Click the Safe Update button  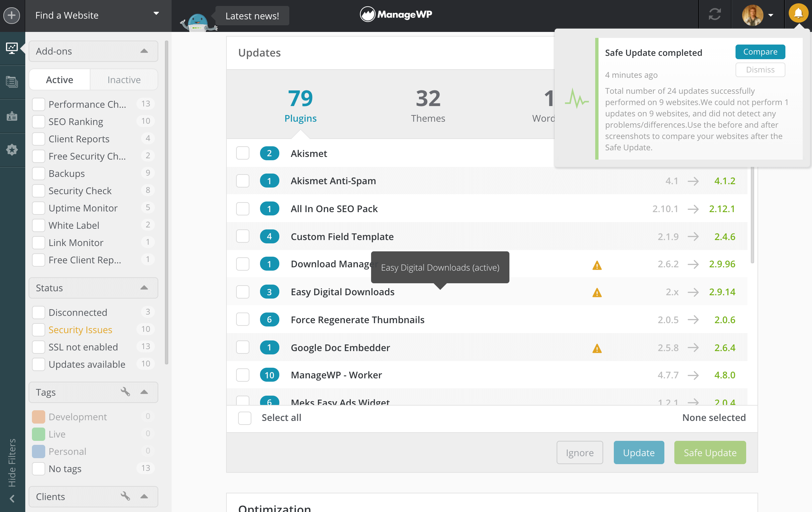(x=708, y=452)
